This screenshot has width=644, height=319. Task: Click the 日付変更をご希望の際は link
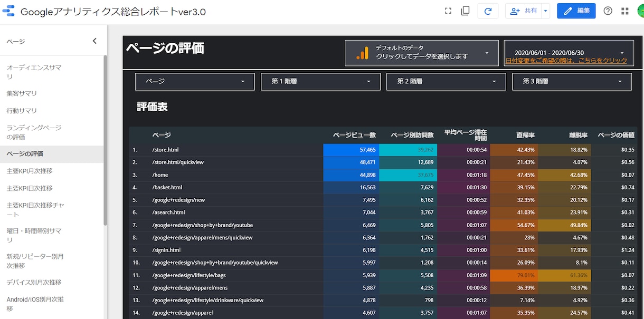point(566,61)
